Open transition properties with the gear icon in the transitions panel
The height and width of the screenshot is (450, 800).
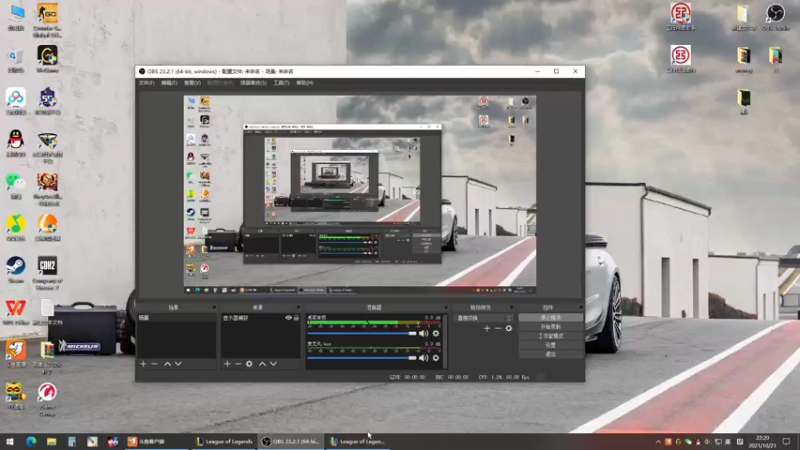point(509,329)
